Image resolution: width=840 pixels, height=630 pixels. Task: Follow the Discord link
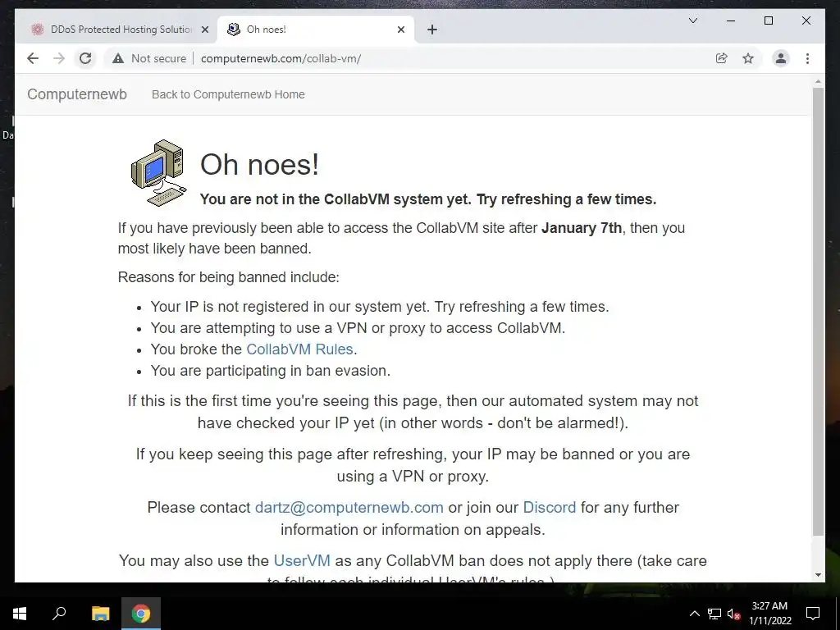(549, 507)
